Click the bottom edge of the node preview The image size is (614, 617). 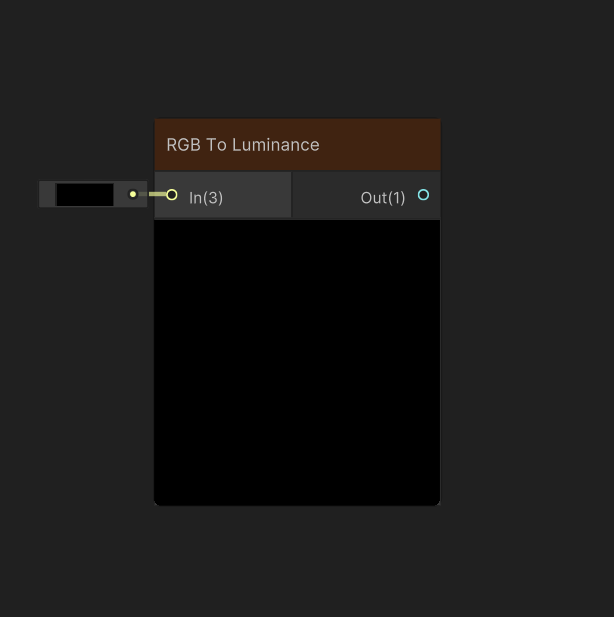pos(297,504)
